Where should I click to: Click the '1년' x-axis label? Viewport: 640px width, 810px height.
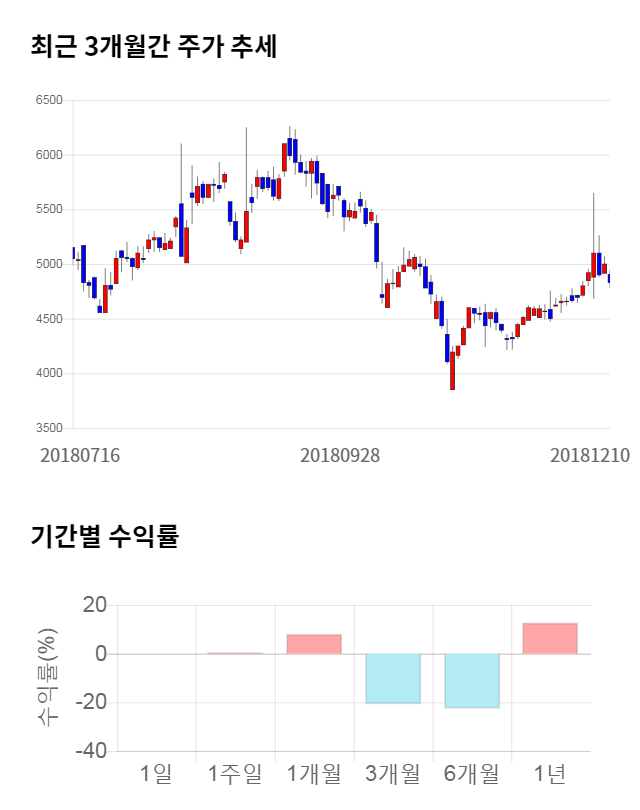coord(550,773)
